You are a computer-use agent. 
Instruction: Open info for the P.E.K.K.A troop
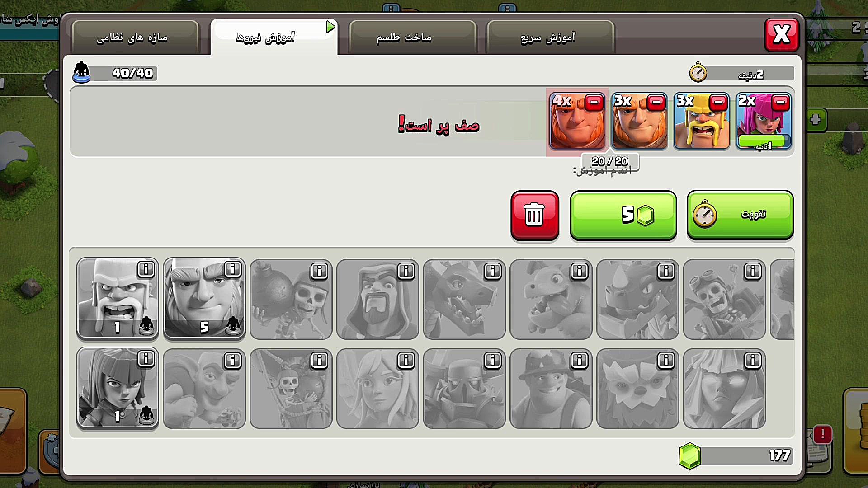[493, 361]
